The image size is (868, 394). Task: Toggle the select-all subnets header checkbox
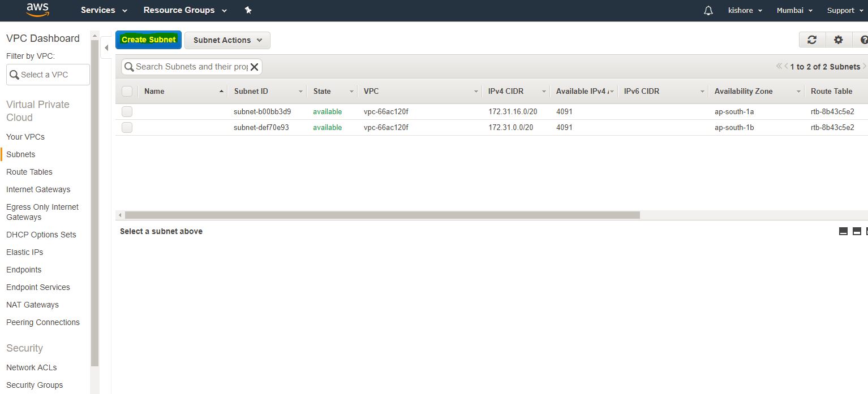[127, 92]
